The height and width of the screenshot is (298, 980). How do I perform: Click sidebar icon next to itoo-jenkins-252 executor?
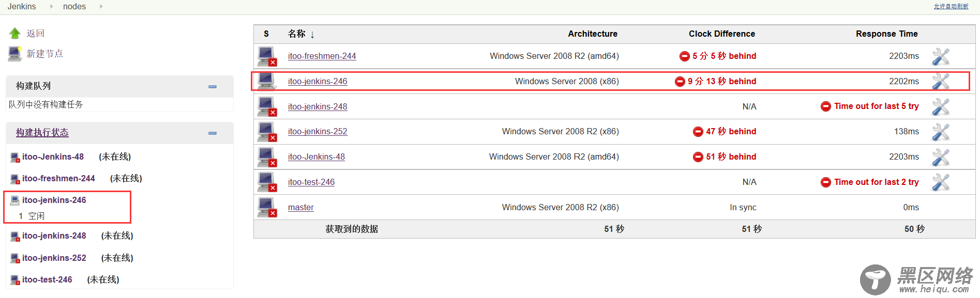15,258
